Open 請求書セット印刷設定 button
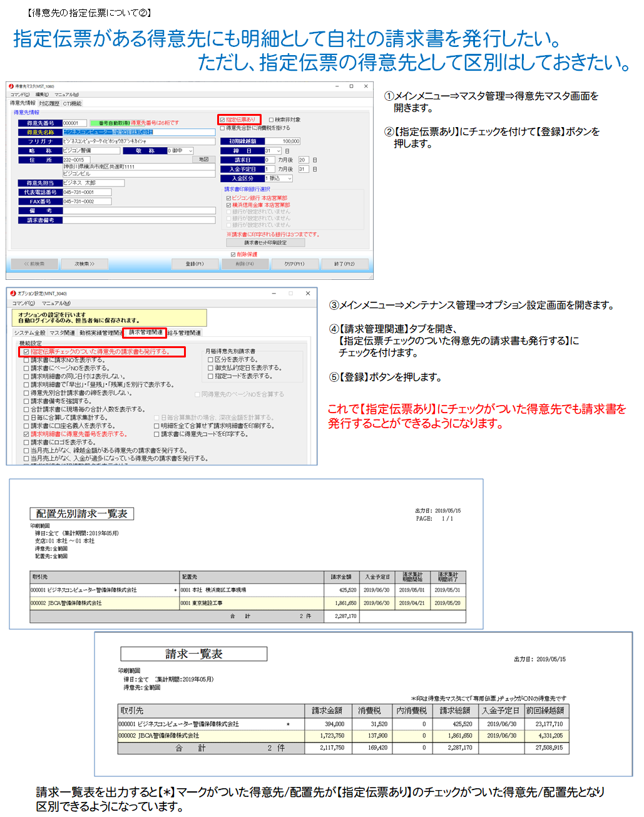The width and height of the screenshot is (644, 817). point(265,242)
